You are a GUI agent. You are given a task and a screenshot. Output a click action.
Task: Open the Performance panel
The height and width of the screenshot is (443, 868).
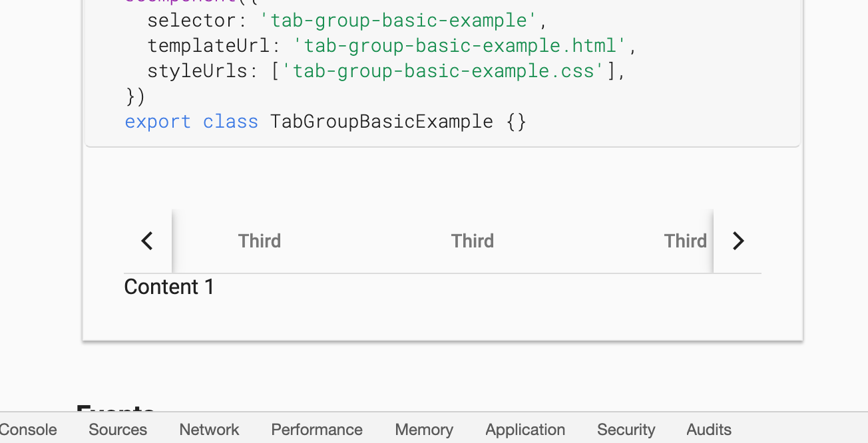click(316, 430)
